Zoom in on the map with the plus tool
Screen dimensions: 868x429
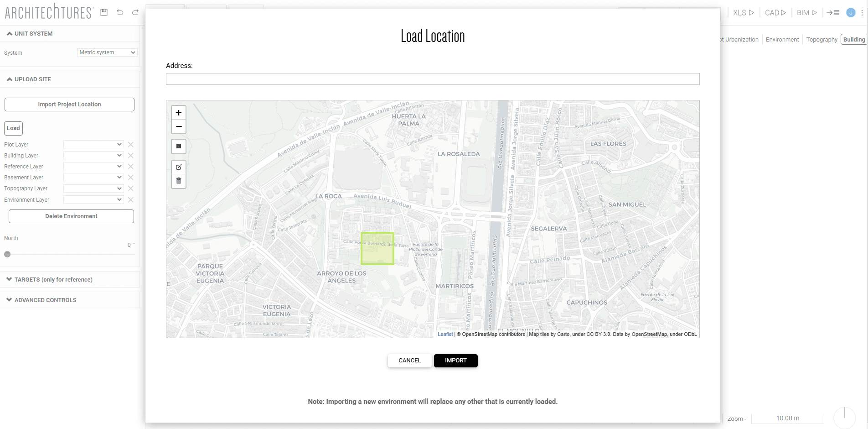[178, 112]
